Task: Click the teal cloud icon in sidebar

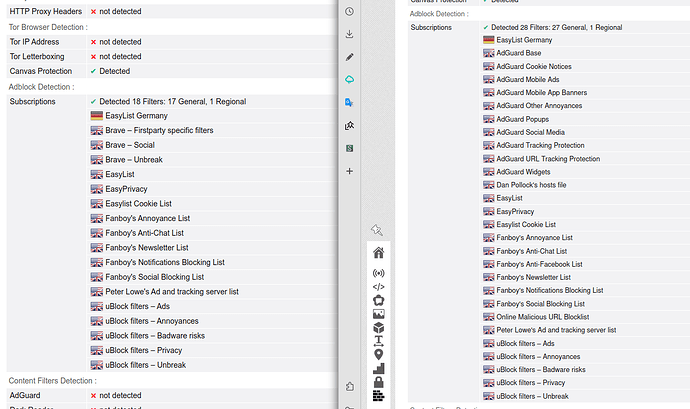Action: (x=349, y=80)
